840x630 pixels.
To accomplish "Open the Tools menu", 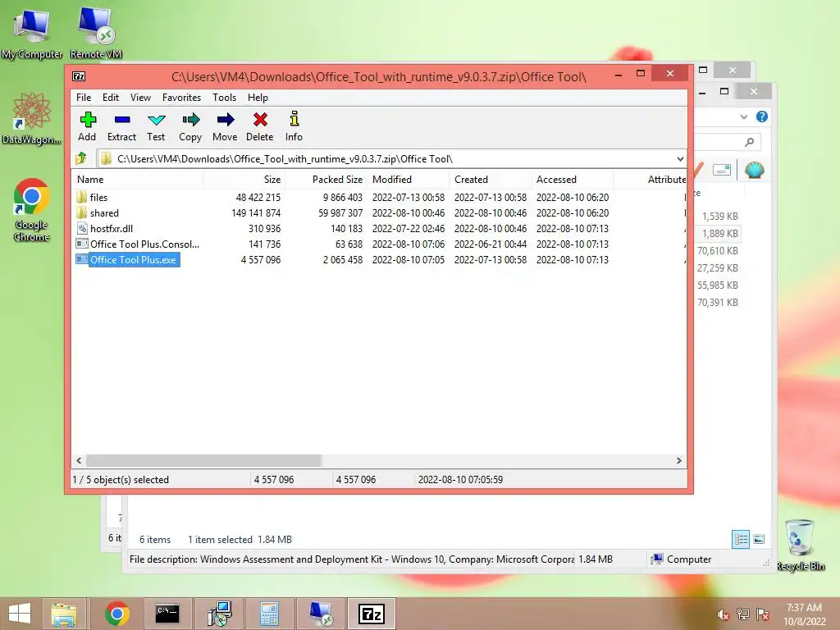I will pyautogui.click(x=225, y=98).
